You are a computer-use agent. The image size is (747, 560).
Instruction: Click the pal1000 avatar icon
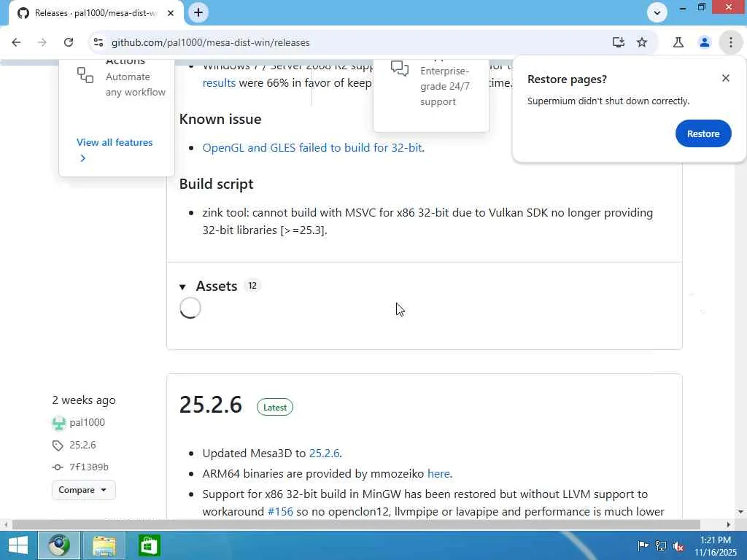[58, 423]
